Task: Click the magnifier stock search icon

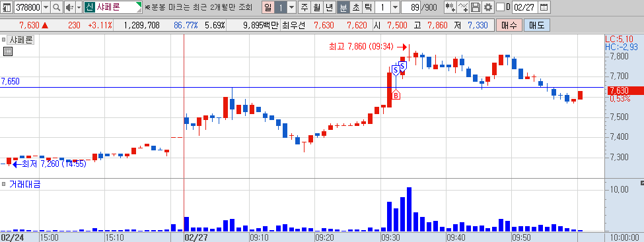Action: tap(57, 7)
